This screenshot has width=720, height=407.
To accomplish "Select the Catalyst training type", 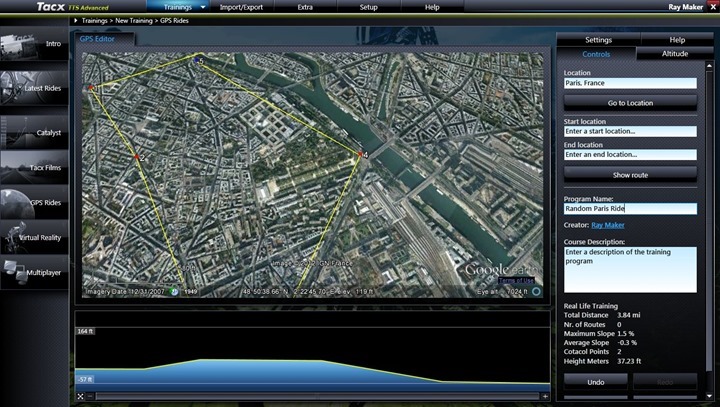I will 34,132.
